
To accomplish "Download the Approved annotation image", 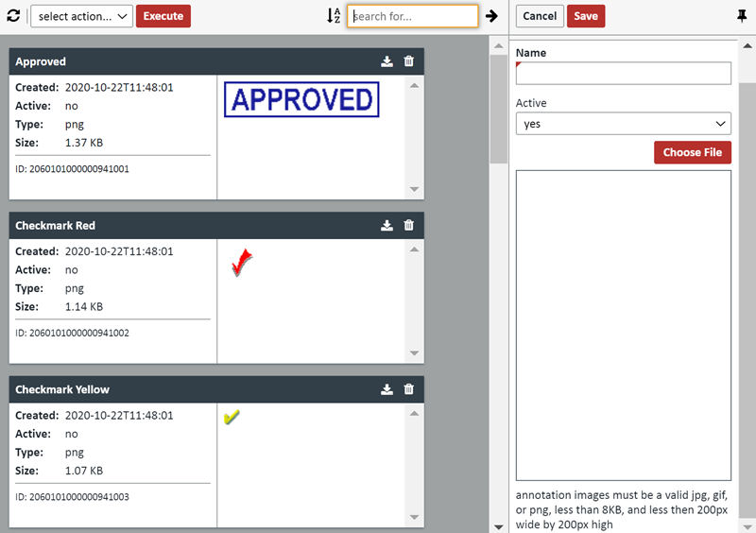I will tap(387, 61).
